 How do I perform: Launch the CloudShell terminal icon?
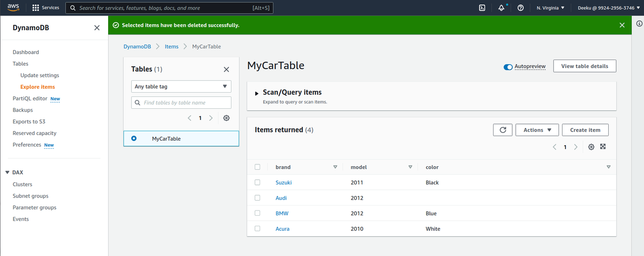482,8
